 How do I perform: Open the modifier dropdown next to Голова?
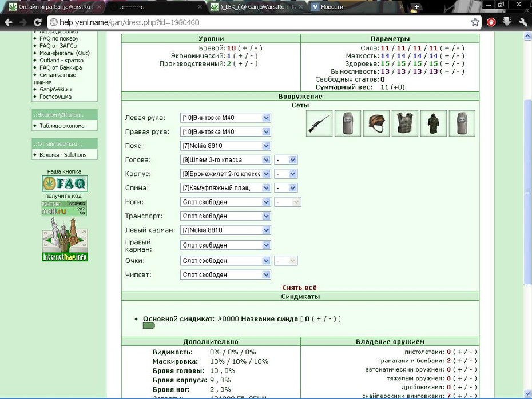[x=285, y=160]
